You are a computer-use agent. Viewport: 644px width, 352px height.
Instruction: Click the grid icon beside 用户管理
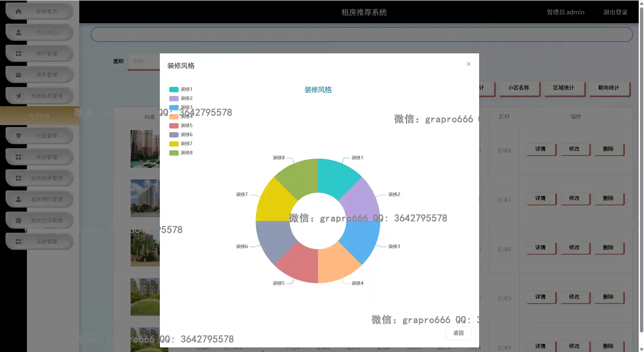coord(18,54)
